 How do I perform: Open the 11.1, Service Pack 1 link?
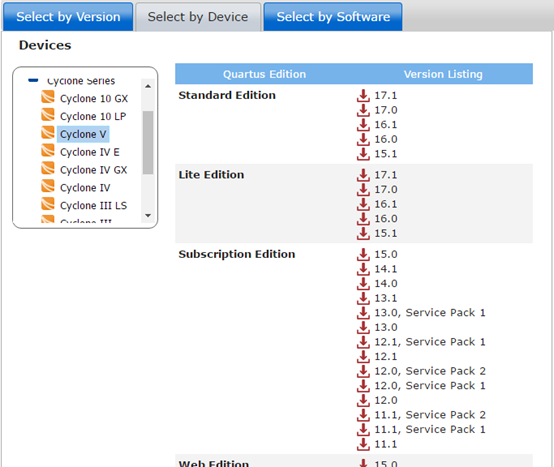click(430, 430)
